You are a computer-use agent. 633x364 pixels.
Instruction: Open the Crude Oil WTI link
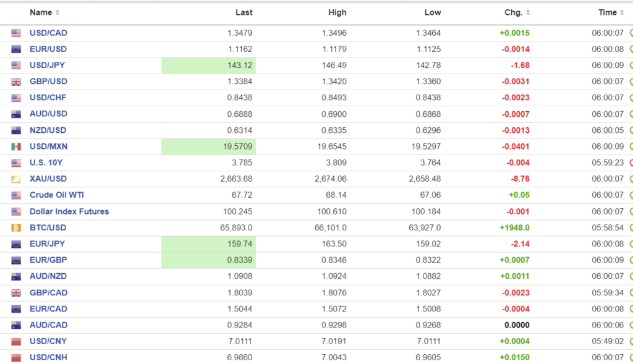[x=57, y=195]
